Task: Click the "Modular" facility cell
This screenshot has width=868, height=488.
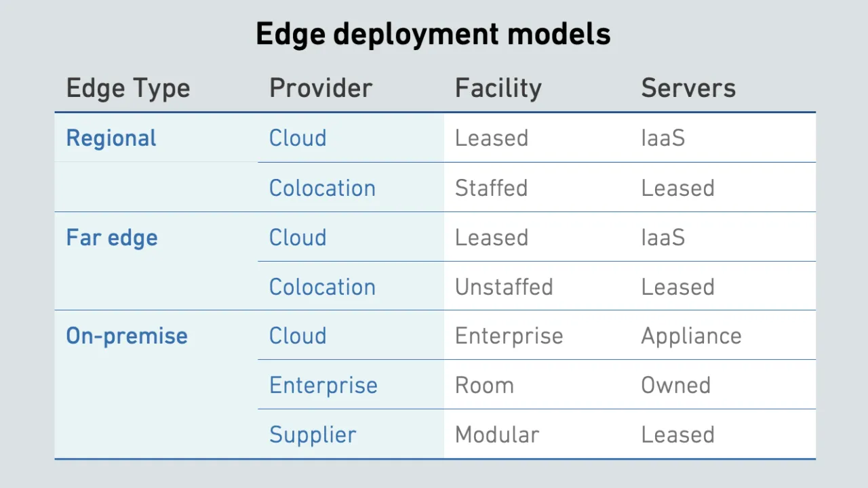Action: click(x=497, y=434)
